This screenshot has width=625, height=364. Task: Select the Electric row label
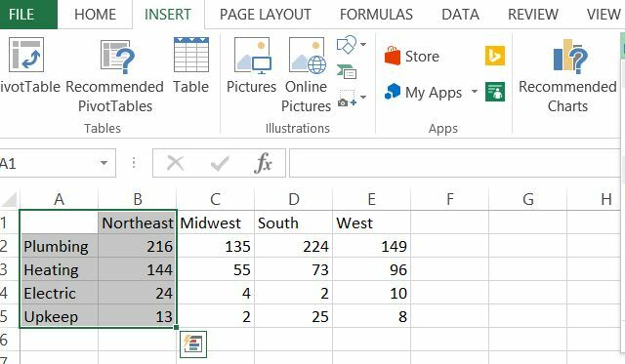coord(59,293)
